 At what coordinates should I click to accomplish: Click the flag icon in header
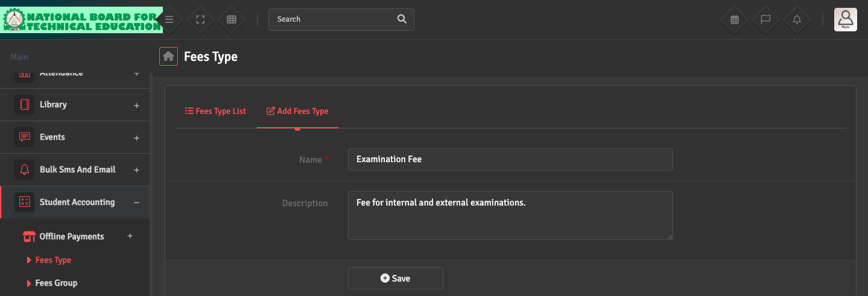point(765,19)
